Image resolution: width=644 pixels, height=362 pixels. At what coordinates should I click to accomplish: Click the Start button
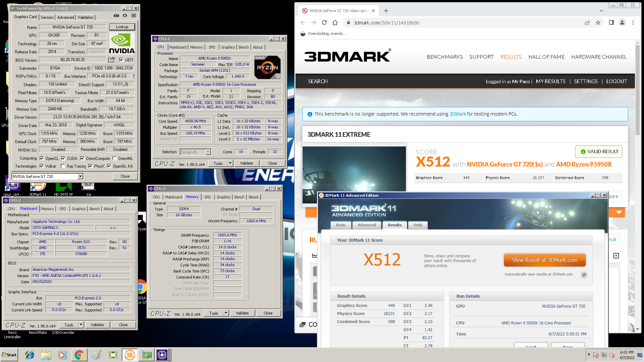(9, 355)
